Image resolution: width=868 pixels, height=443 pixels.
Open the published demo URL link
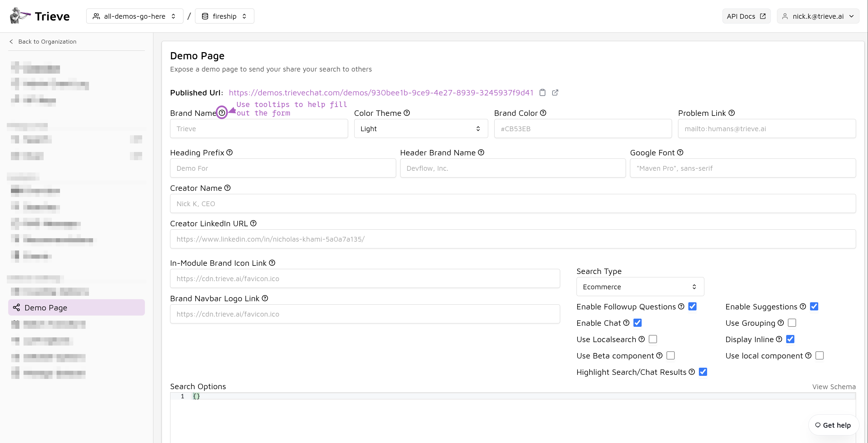381,93
